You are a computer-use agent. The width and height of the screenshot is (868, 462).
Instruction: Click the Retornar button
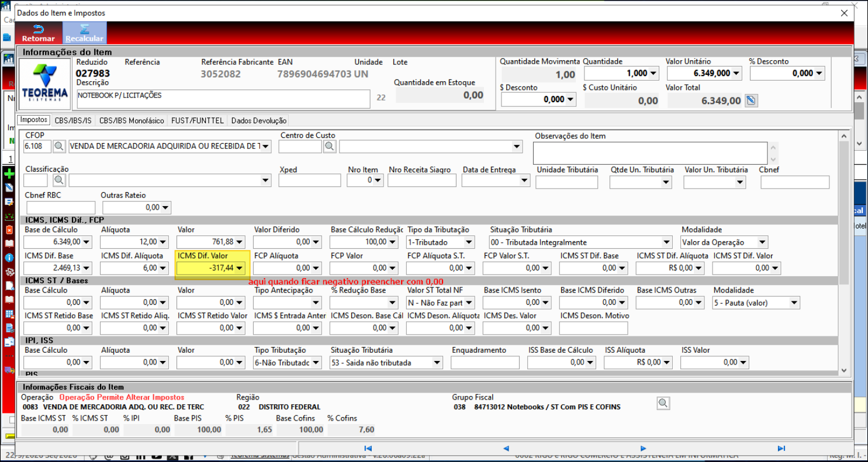click(x=39, y=33)
